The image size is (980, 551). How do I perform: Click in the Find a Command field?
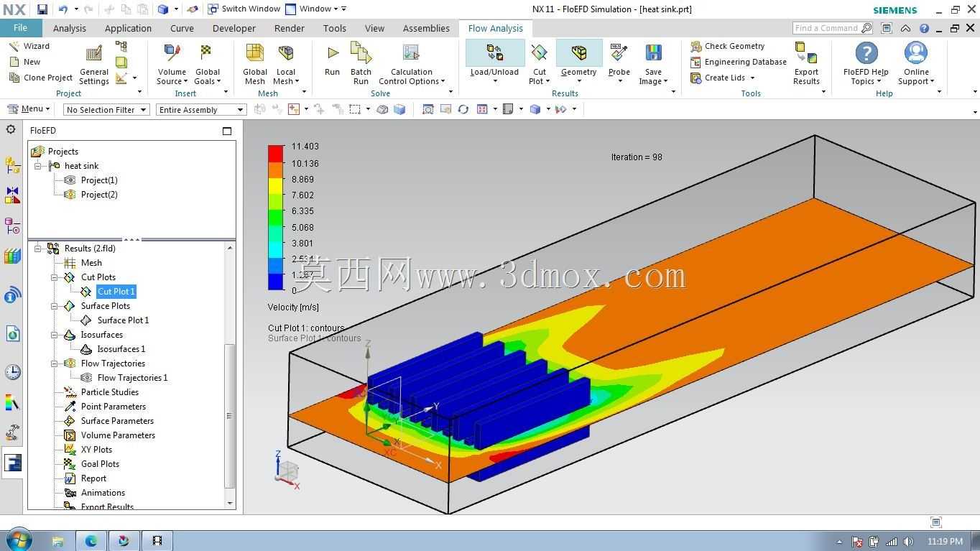coord(827,28)
